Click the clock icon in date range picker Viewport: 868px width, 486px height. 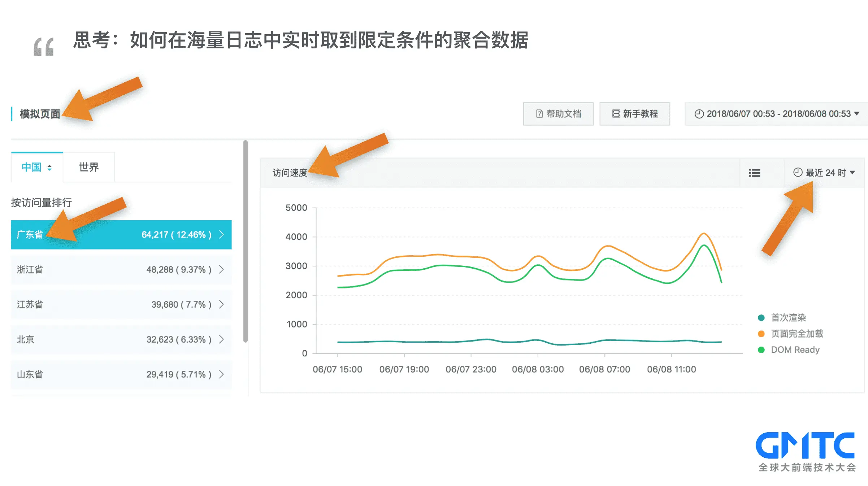699,114
